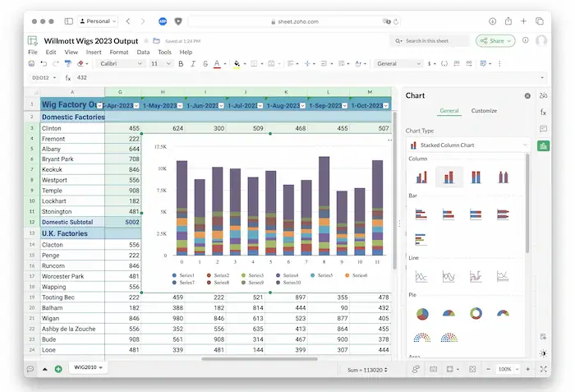The width and height of the screenshot is (575, 392).
Task: Toggle bold formatting
Action: 181,63
